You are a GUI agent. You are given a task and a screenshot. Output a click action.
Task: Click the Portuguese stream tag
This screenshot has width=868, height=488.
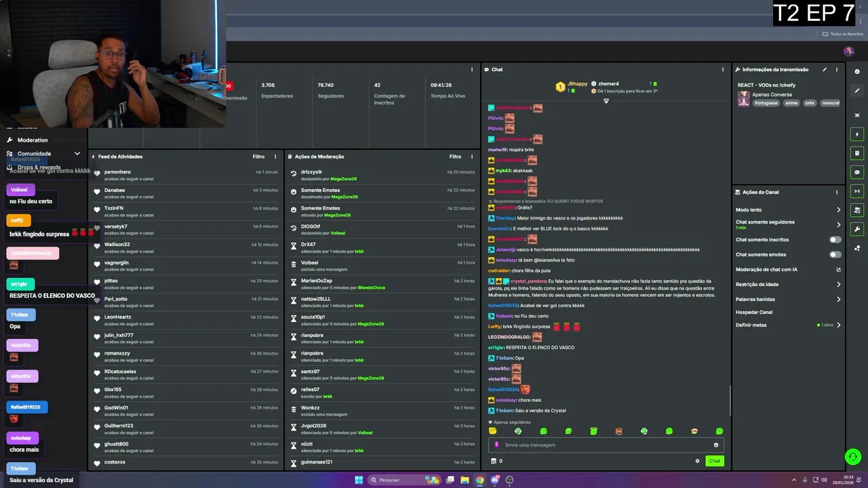[x=767, y=103]
